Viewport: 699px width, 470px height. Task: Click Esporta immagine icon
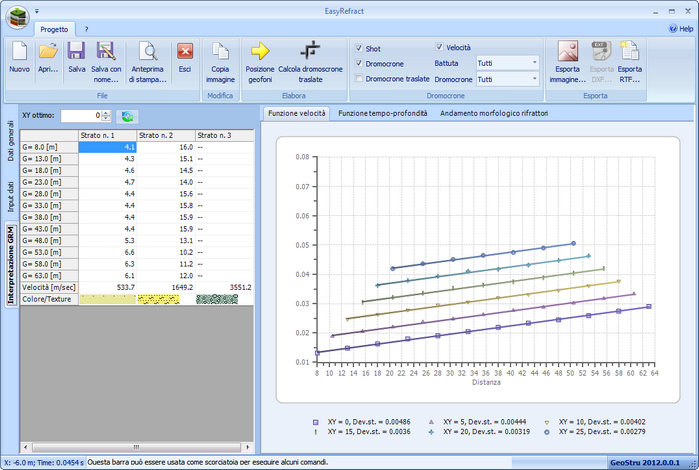coord(567,51)
